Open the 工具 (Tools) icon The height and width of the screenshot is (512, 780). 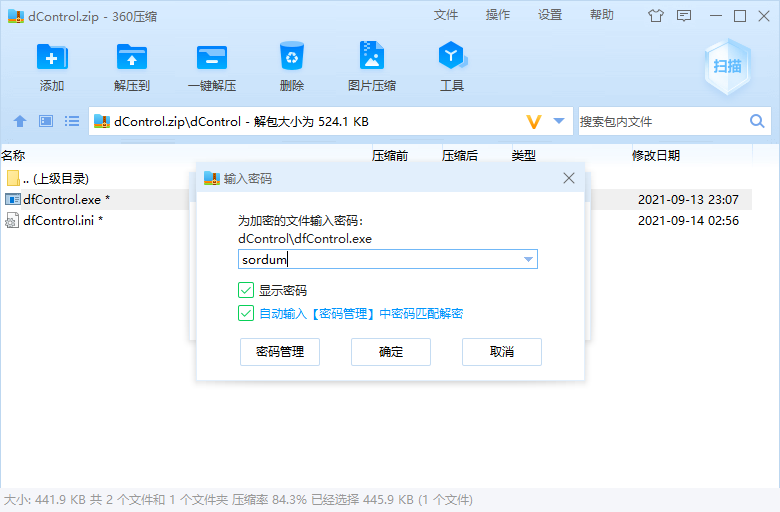click(x=452, y=56)
